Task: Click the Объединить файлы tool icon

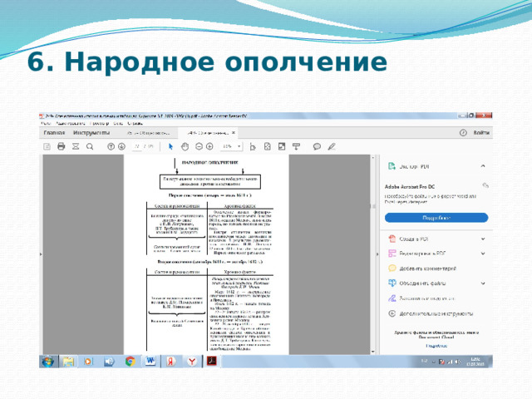Action: pyautogui.click(x=392, y=283)
